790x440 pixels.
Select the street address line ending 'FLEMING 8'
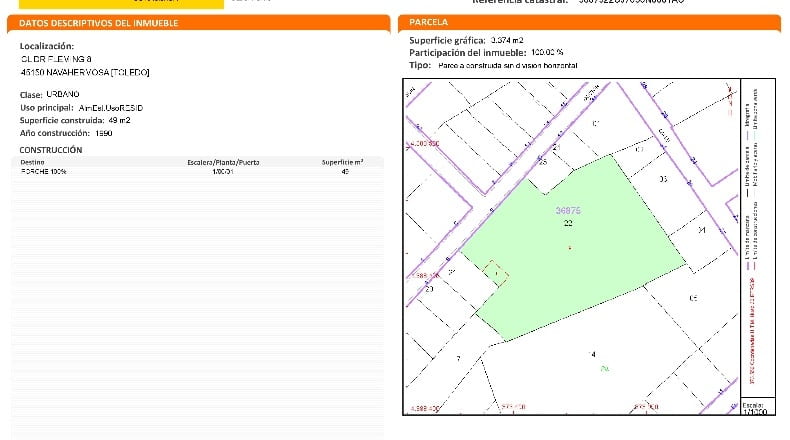[56, 59]
